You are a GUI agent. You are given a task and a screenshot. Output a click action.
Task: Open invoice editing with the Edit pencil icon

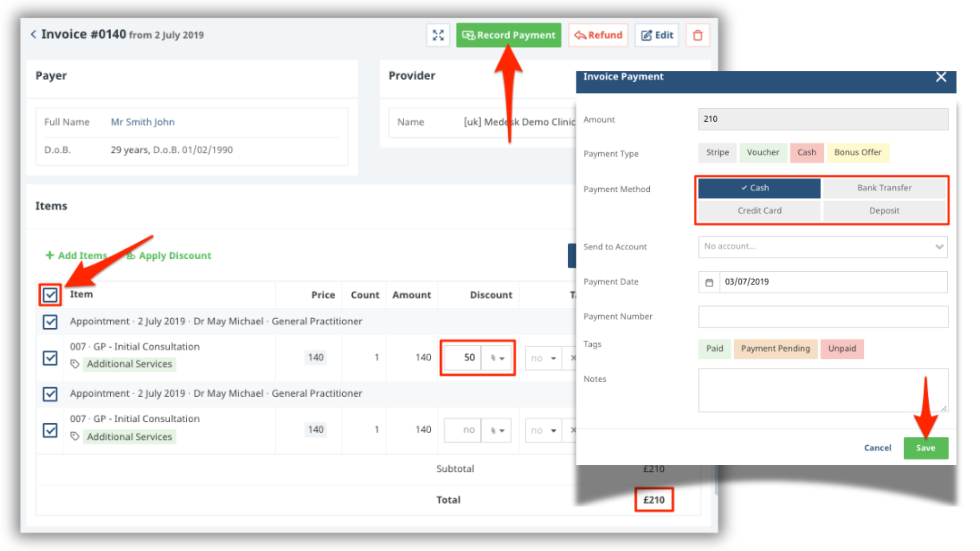[x=646, y=35]
